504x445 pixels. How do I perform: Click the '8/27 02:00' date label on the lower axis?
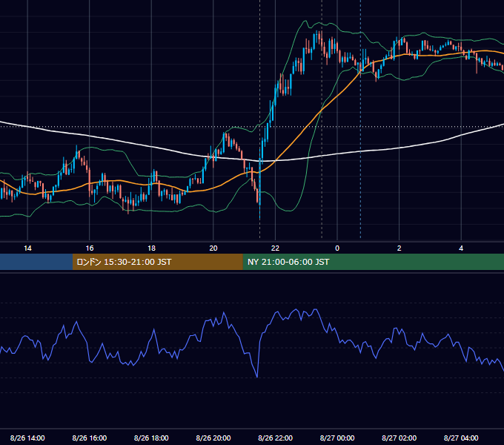click(x=399, y=438)
